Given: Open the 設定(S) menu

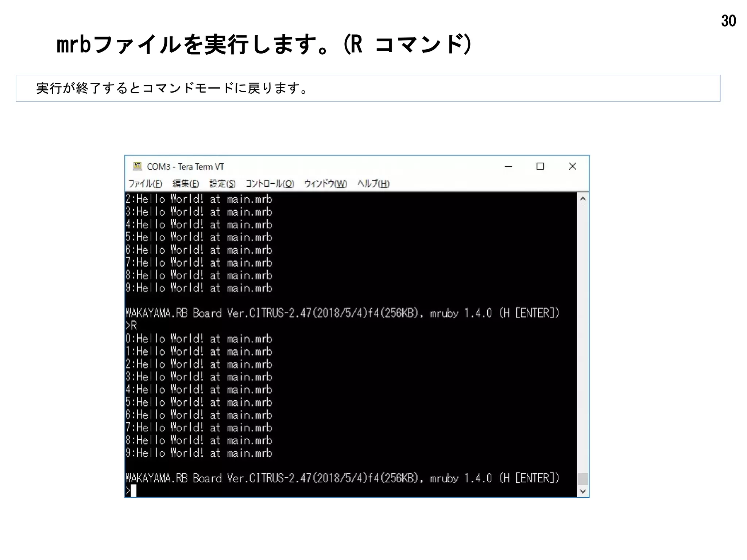Looking at the screenshot, I should (222, 183).
